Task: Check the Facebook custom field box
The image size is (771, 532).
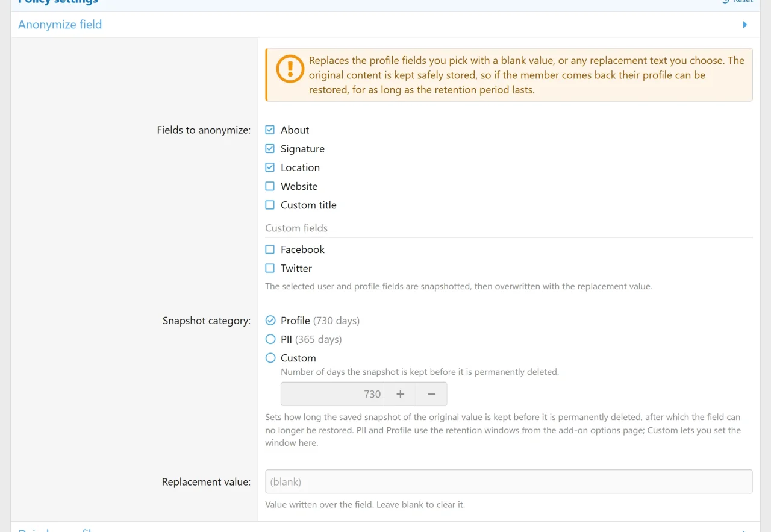Action: tap(270, 249)
